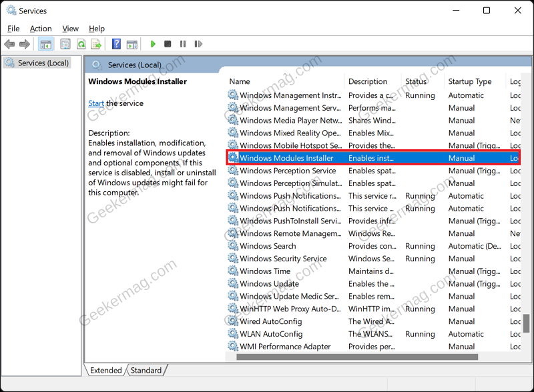Open the View menu
Image resolution: width=534 pixels, height=392 pixels.
click(x=71, y=29)
